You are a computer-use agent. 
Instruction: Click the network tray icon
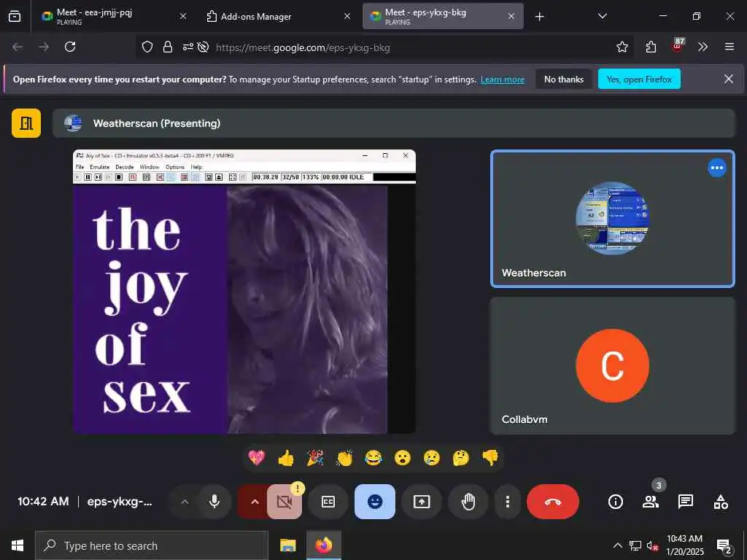635,545
